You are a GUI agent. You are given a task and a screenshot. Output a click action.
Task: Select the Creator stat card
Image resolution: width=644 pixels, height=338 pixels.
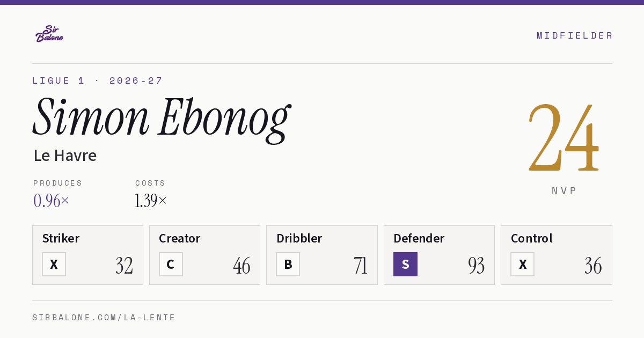coord(204,255)
